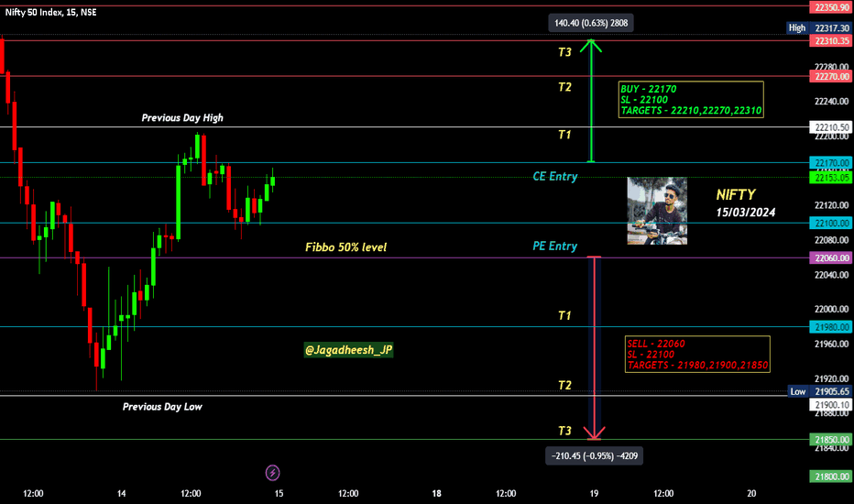The height and width of the screenshot is (504, 854).
Task: Click the 22270.00 red price label
Action: coord(831,76)
